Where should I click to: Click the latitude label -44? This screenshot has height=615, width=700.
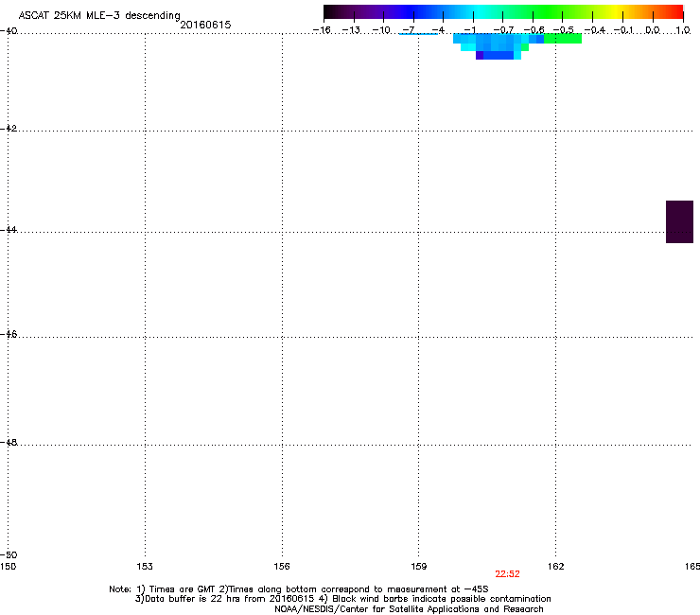[x=9, y=230]
